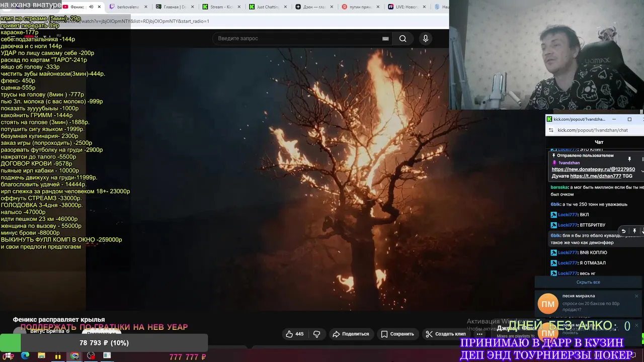This screenshot has width=644, height=362.
Task: Open the on-screen keyboard icon in the search box
Action: (x=385, y=39)
